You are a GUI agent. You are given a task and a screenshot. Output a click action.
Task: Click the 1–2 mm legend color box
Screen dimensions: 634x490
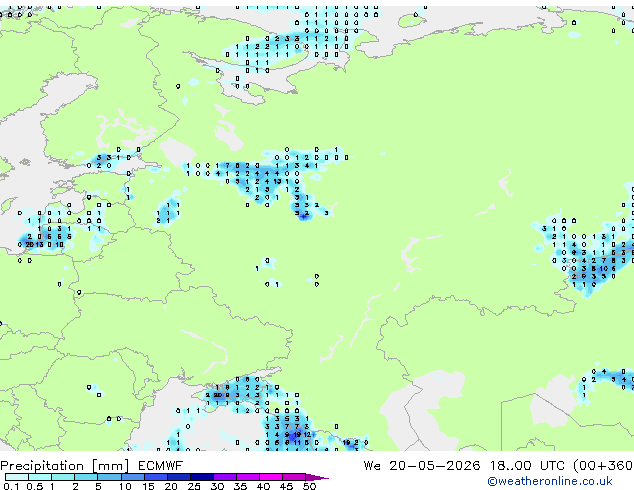pos(63,477)
